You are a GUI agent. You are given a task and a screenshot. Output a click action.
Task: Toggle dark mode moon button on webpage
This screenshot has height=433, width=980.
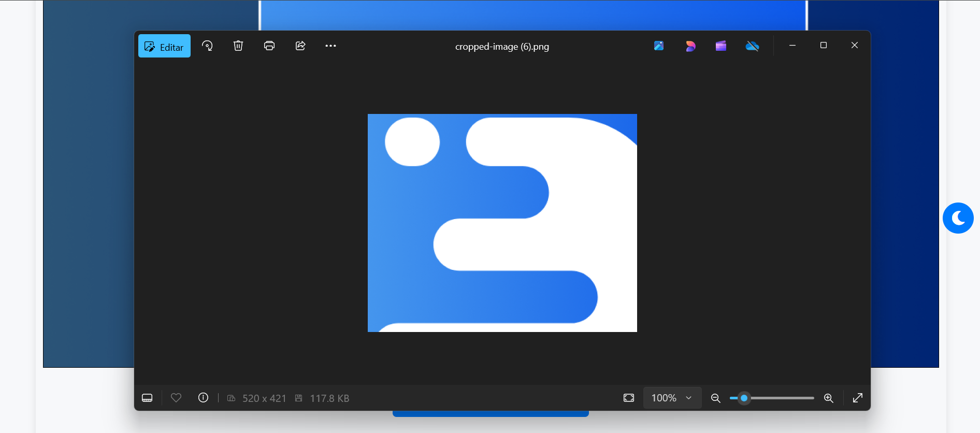[x=958, y=218]
